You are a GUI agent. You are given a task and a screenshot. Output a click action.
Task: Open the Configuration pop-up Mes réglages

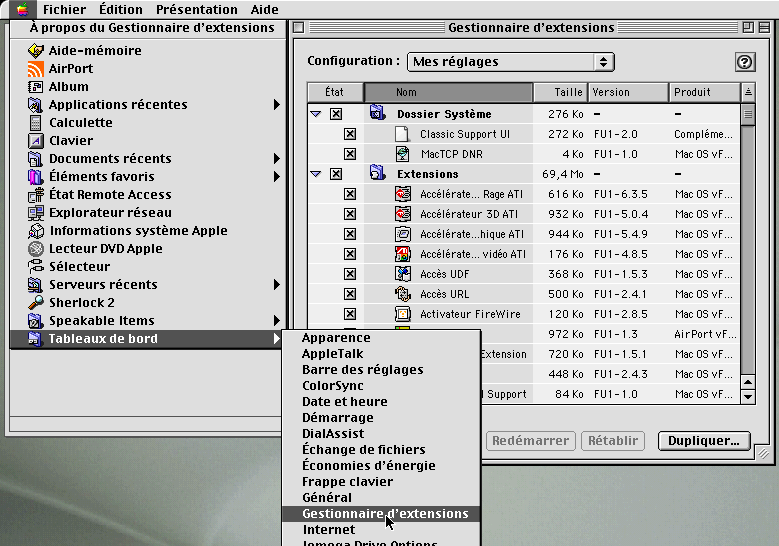coord(511,62)
